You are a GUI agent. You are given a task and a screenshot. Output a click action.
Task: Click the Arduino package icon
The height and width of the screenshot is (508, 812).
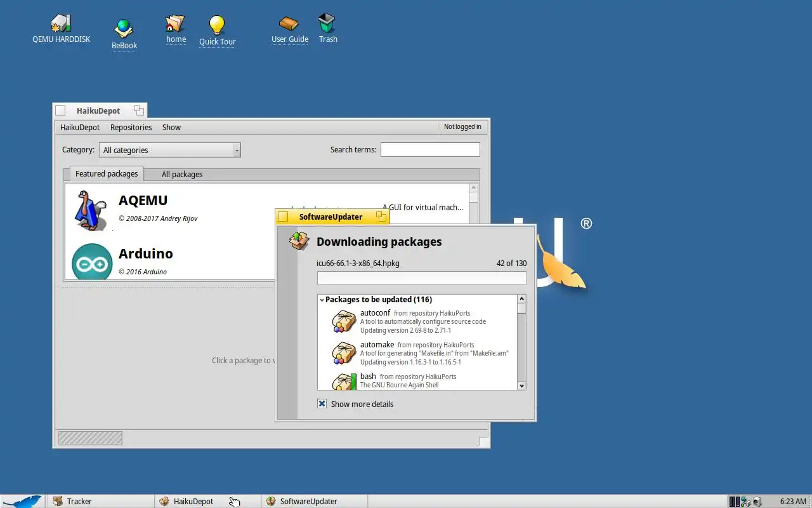click(x=92, y=262)
